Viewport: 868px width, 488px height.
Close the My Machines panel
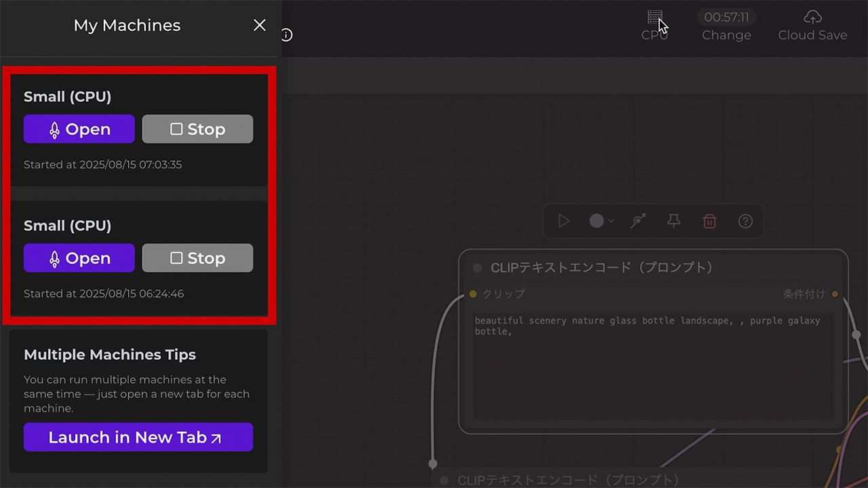(259, 25)
